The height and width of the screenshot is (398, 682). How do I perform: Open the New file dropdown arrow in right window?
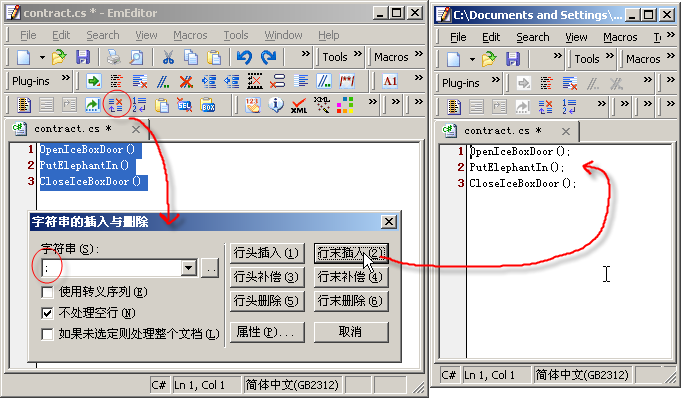tap(472, 59)
